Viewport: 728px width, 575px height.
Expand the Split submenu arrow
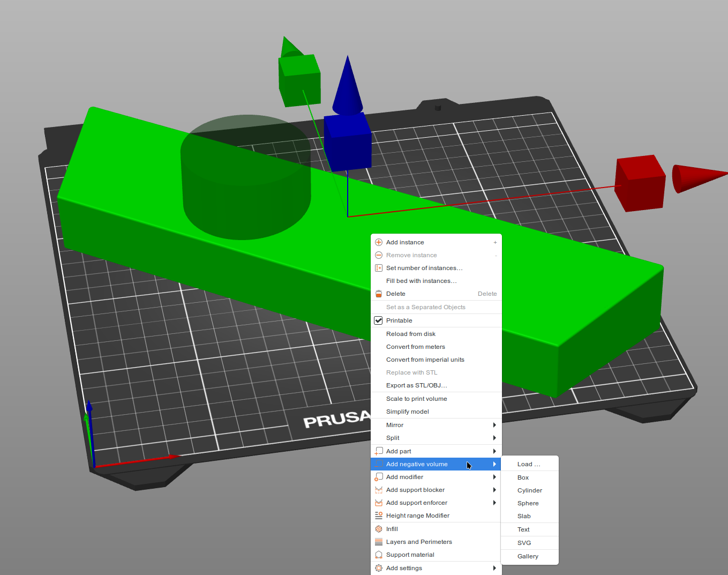click(x=494, y=438)
